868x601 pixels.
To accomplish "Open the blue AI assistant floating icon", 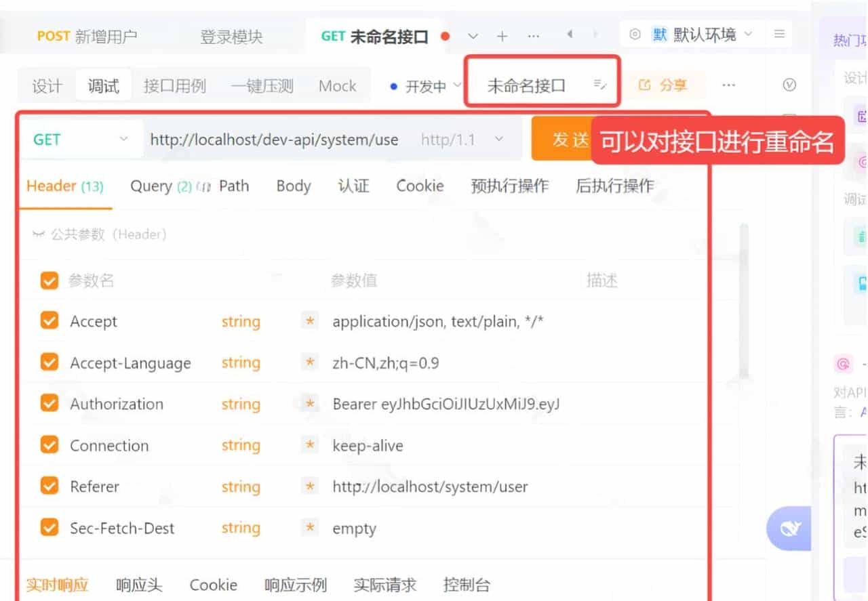I will [789, 528].
